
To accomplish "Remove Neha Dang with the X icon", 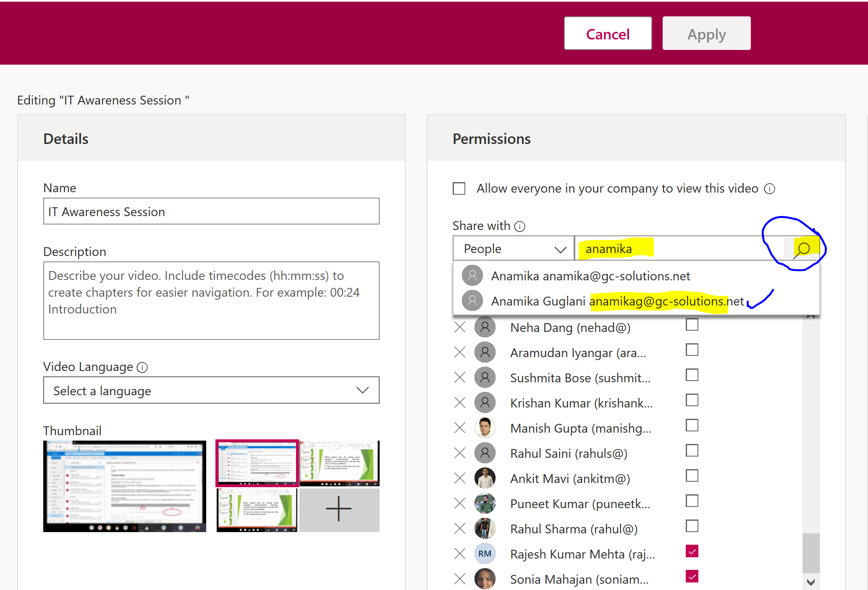I will pyautogui.click(x=460, y=327).
